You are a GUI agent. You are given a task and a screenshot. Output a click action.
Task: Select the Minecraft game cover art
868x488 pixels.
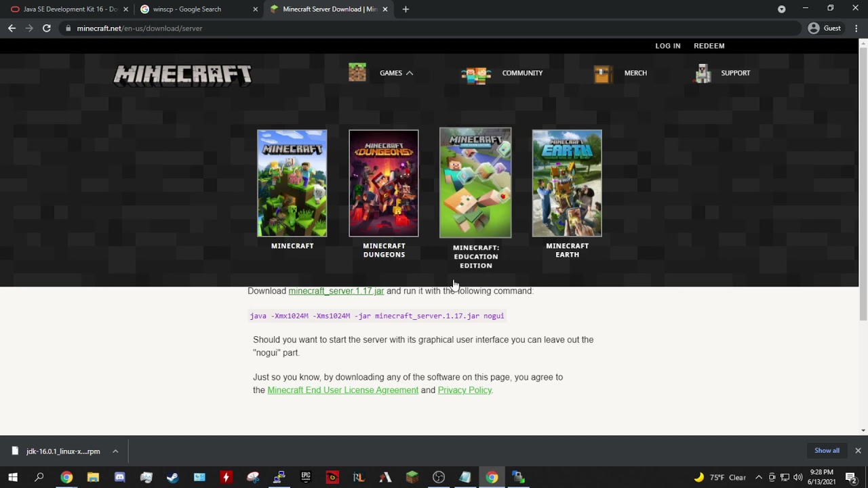[292, 183]
